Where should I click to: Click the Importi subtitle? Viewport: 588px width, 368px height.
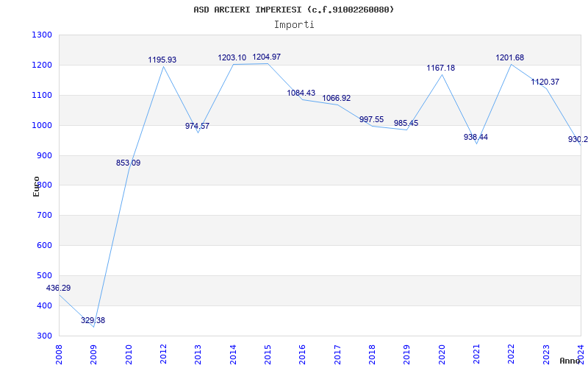[x=294, y=25]
